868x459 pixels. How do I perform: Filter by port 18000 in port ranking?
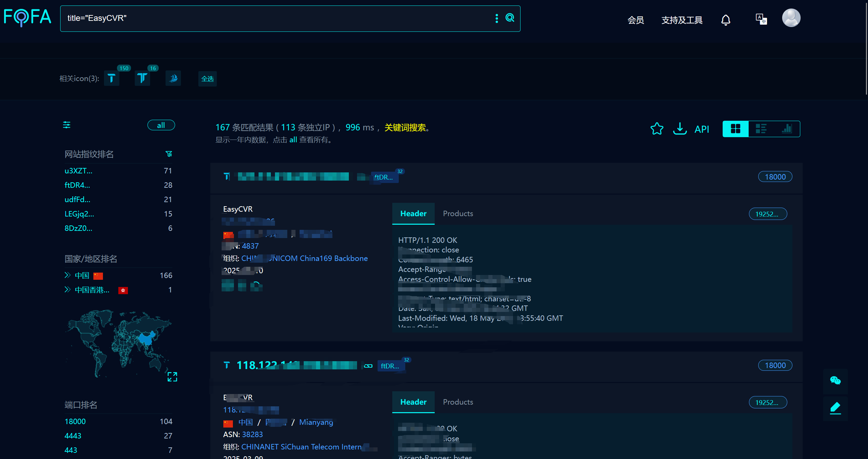tap(75, 421)
